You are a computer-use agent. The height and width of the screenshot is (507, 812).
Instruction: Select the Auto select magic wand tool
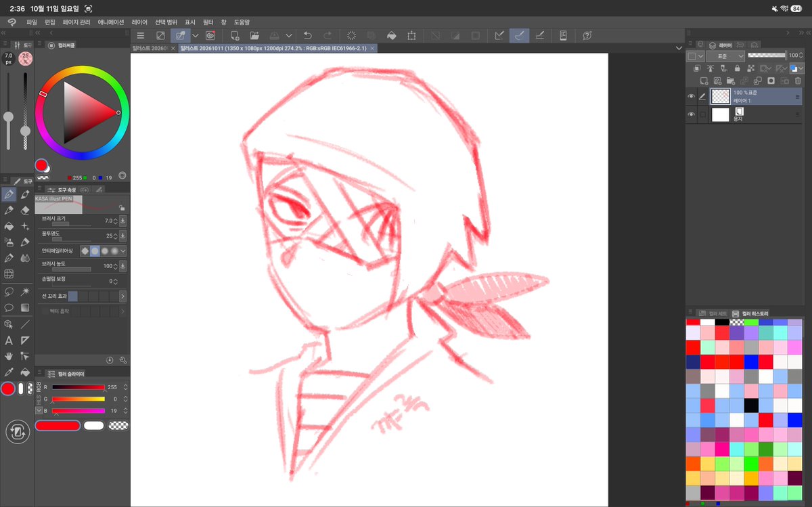tap(25, 292)
